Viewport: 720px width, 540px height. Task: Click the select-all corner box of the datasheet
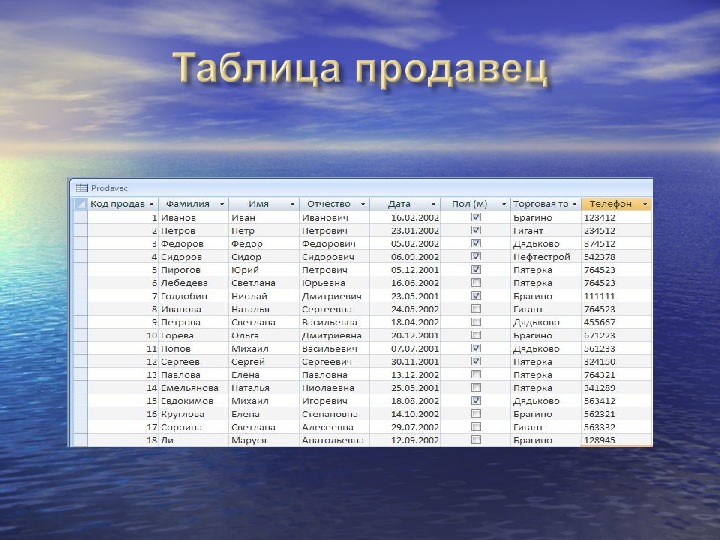coord(80,204)
